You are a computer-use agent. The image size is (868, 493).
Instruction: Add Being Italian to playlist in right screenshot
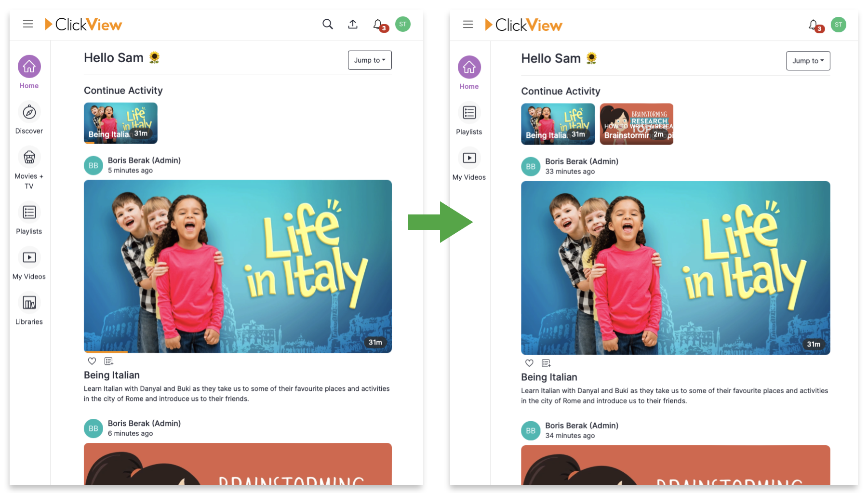click(x=546, y=363)
